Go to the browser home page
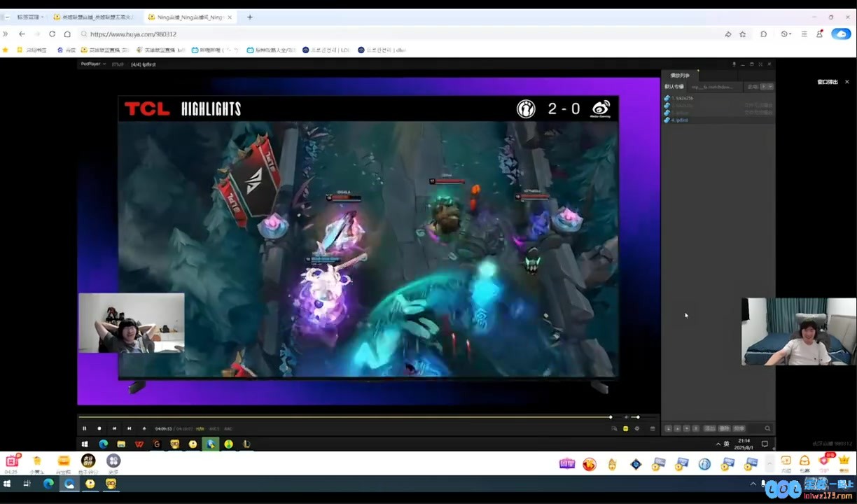 pos(67,34)
